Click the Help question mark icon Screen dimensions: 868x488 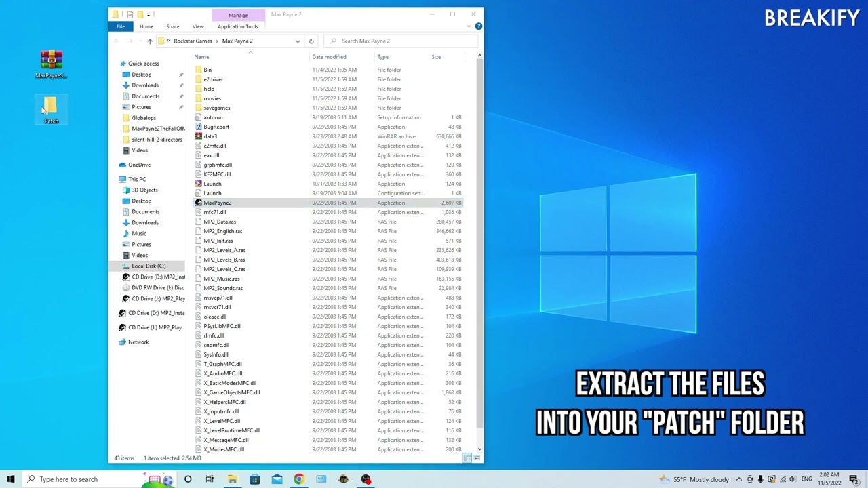coord(478,26)
